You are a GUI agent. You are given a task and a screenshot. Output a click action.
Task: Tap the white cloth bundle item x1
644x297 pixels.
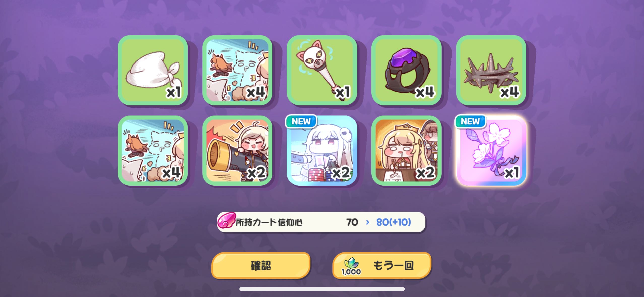(153, 70)
